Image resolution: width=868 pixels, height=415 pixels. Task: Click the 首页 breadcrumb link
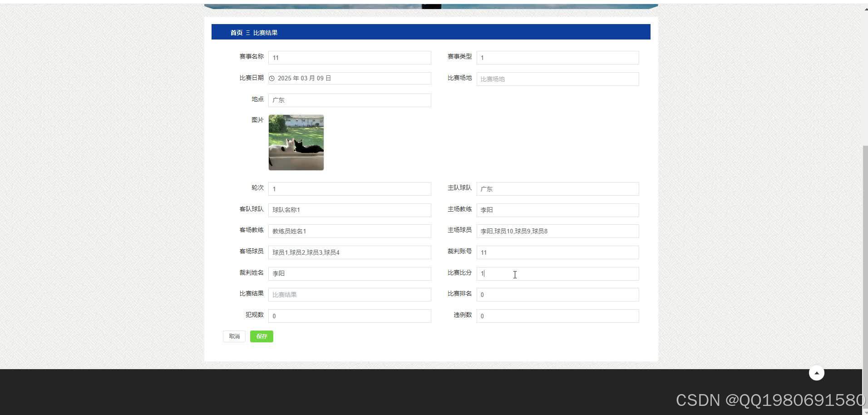[236, 32]
